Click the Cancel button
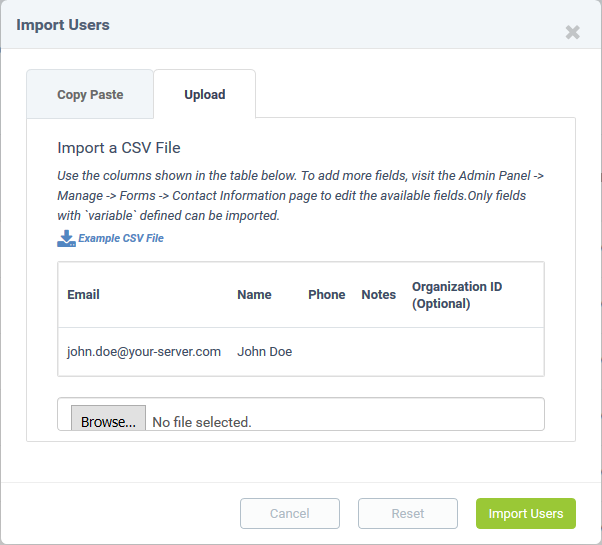Screen dimensions: 602x545 click(x=290, y=514)
